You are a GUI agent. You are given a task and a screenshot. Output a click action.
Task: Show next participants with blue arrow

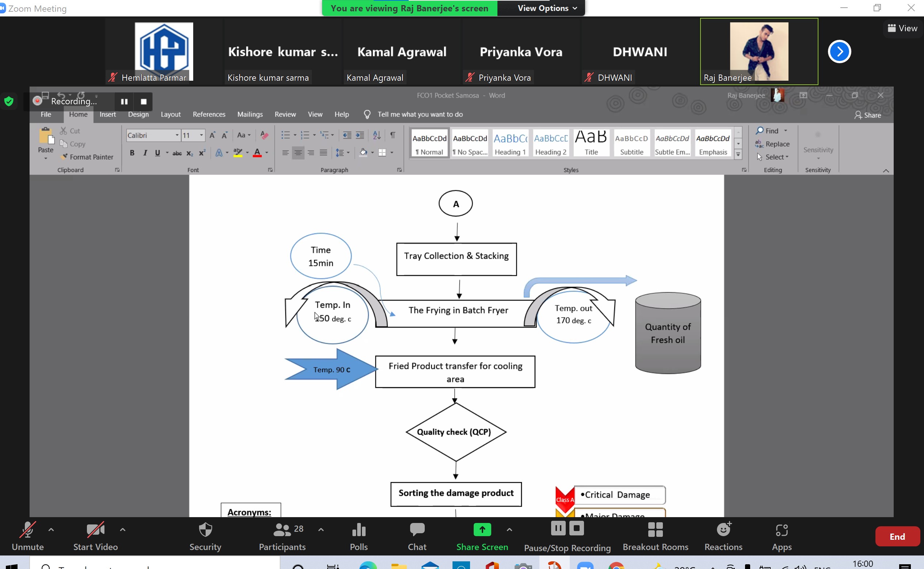coord(839,51)
